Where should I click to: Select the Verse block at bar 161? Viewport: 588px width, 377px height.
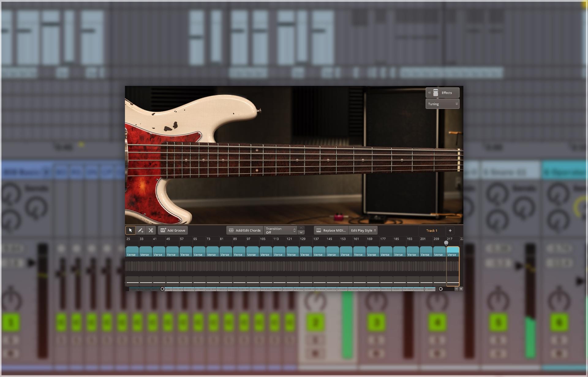[359, 252]
